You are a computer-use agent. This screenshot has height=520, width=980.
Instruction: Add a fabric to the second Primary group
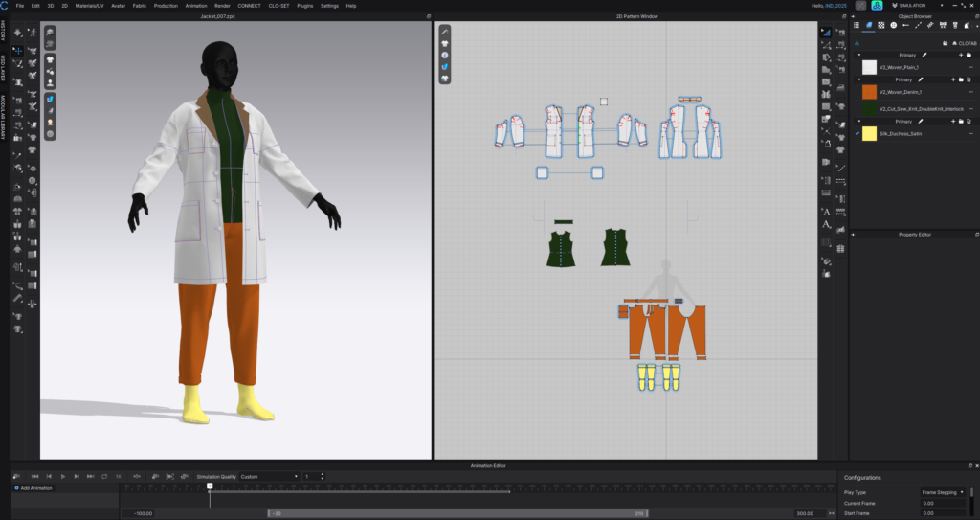953,80
